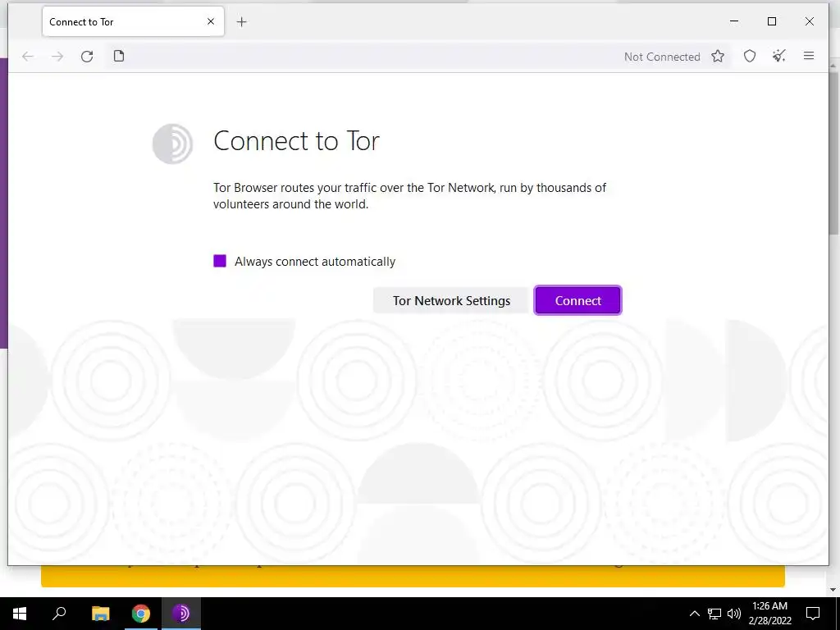Viewport: 840px width, 630px height.
Task: Click the Not Connected status label
Action: click(662, 57)
